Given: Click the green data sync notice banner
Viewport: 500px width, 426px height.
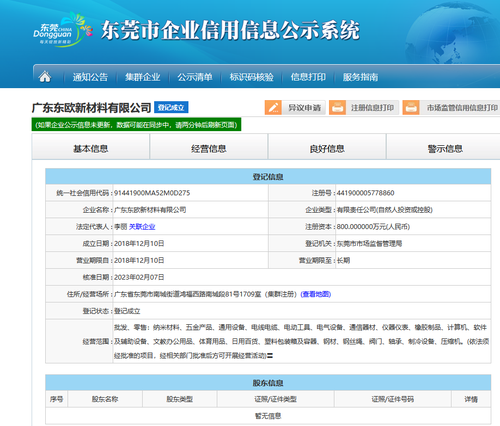Looking at the screenshot, I should 136,125.
